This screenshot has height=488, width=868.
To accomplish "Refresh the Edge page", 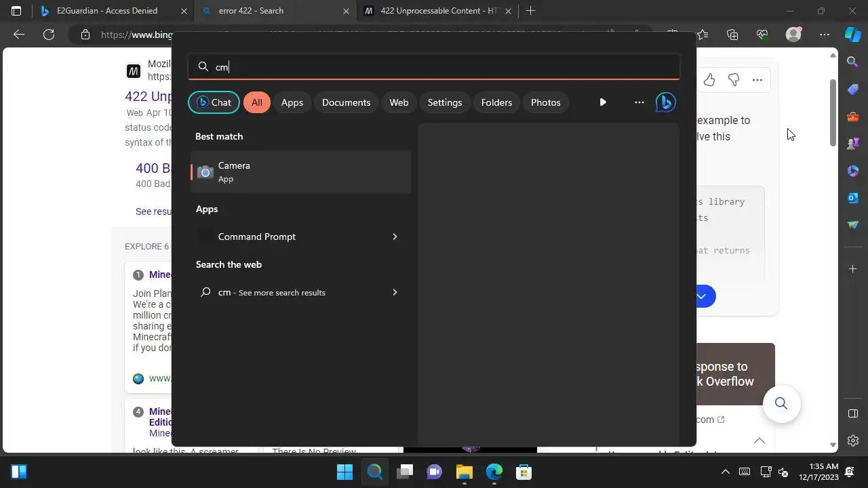I will pos(49,35).
